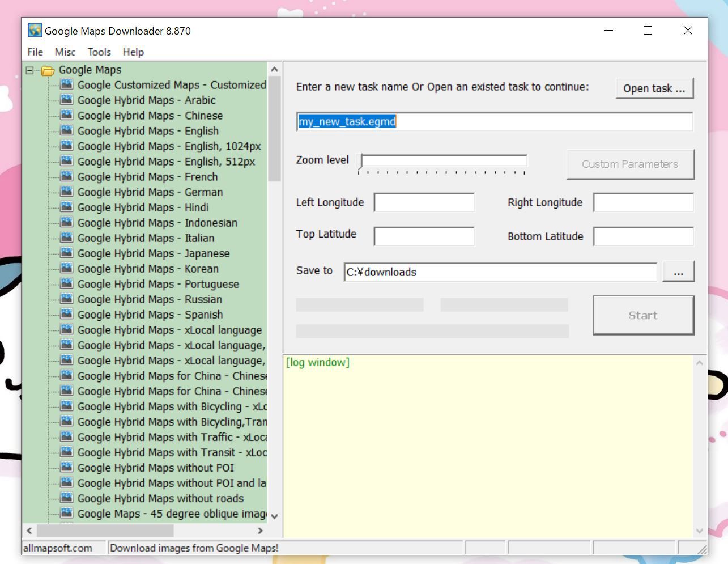The height and width of the screenshot is (564, 728).
Task: Click the icon beside Google Hybrid Maps without POI
Action: (67, 467)
